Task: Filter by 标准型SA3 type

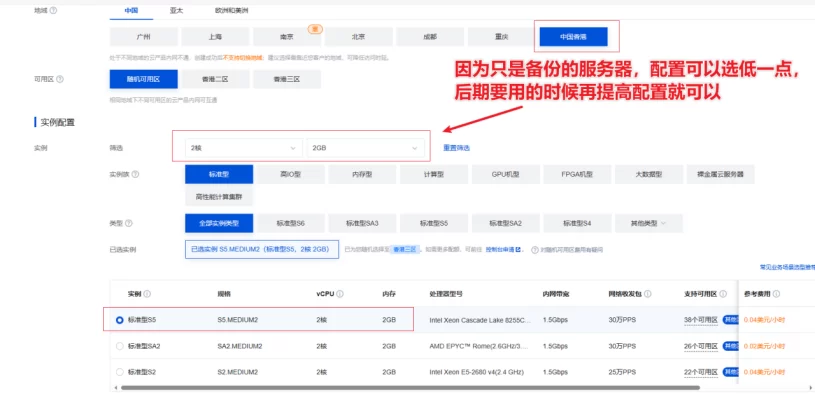Action: [x=362, y=223]
